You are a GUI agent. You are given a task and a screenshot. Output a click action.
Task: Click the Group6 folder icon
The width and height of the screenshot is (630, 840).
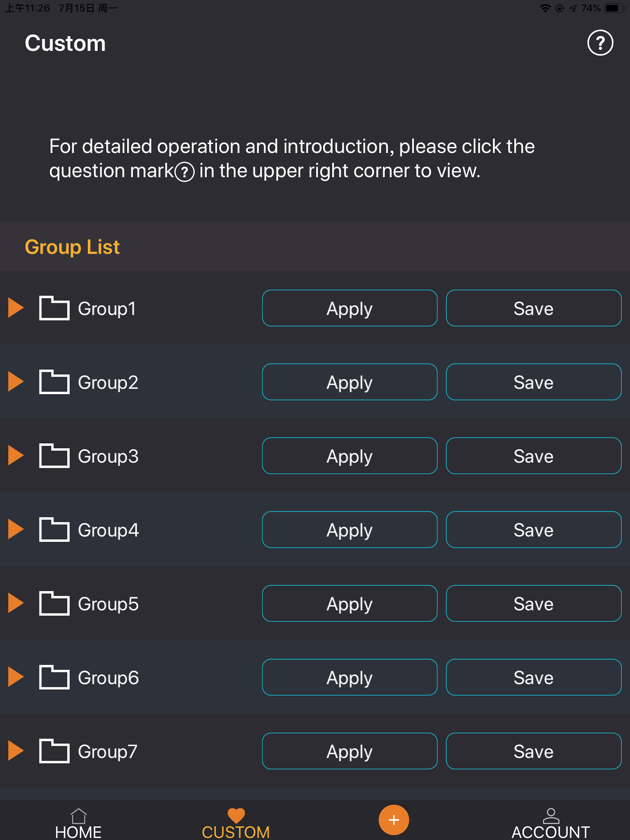54,677
